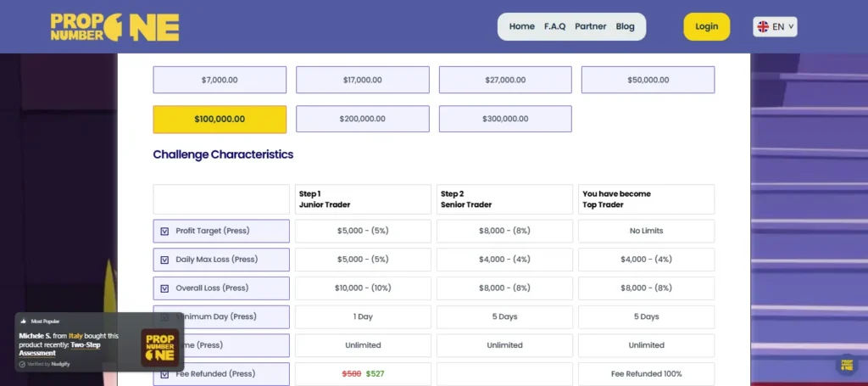The image size is (868, 386).
Task: Open the floating Prop Number One chat icon
Action: coord(847,365)
